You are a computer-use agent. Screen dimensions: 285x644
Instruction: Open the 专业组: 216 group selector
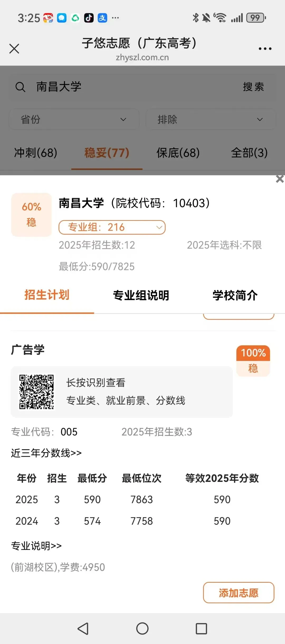tap(112, 227)
